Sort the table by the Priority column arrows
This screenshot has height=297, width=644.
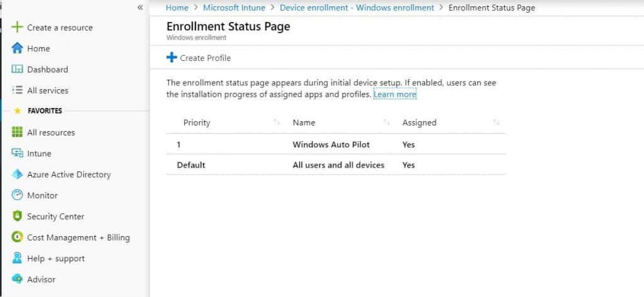[x=277, y=122]
